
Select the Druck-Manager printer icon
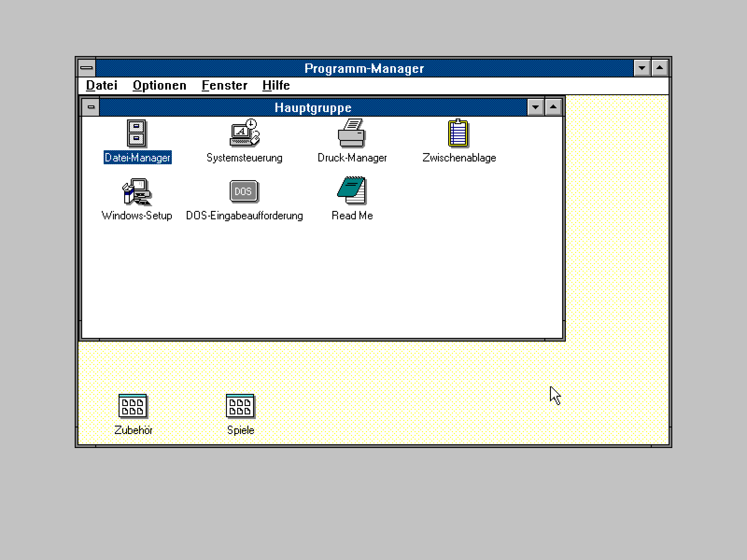click(352, 133)
